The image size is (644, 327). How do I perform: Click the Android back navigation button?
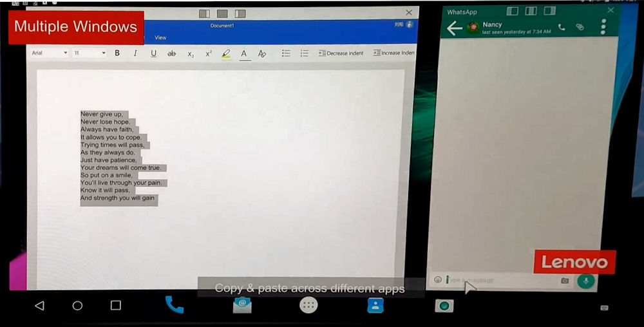point(39,305)
